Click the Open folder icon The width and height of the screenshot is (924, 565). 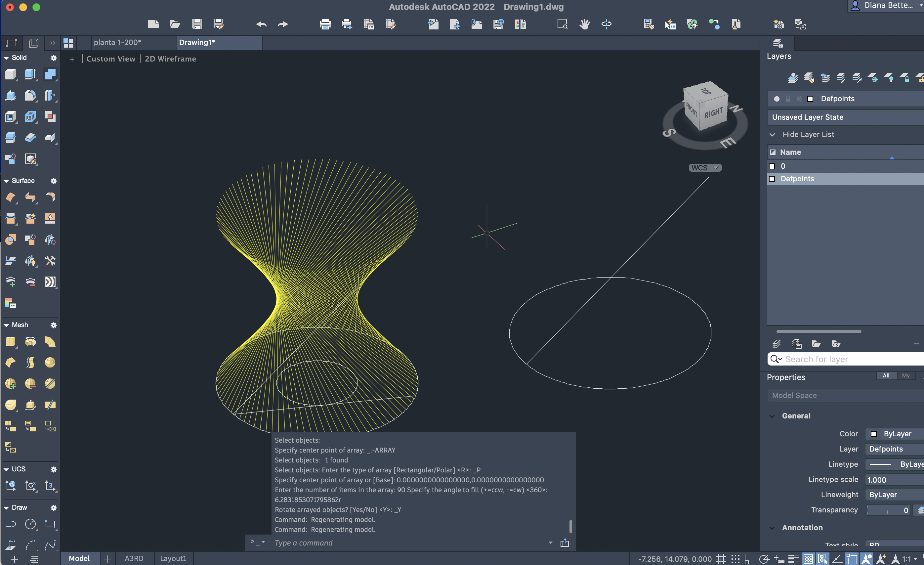pyautogui.click(x=175, y=24)
